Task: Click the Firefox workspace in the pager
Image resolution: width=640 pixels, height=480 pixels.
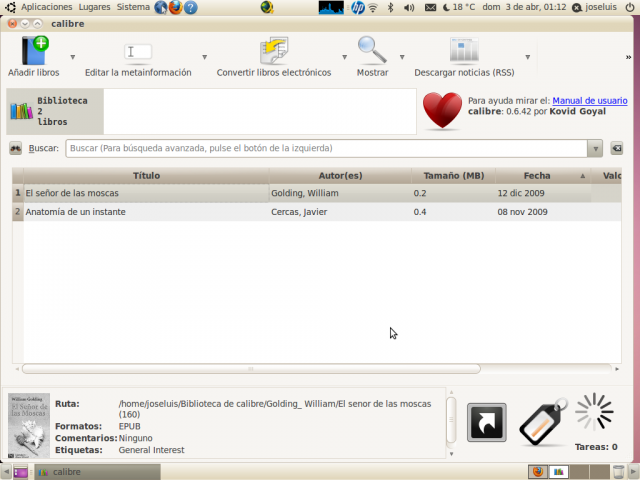Action: [x=538, y=472]
